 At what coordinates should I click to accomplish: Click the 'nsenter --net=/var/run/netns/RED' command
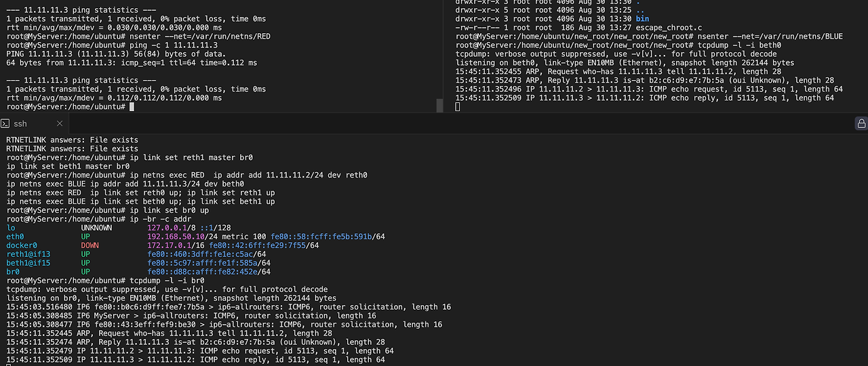point(199,36)
